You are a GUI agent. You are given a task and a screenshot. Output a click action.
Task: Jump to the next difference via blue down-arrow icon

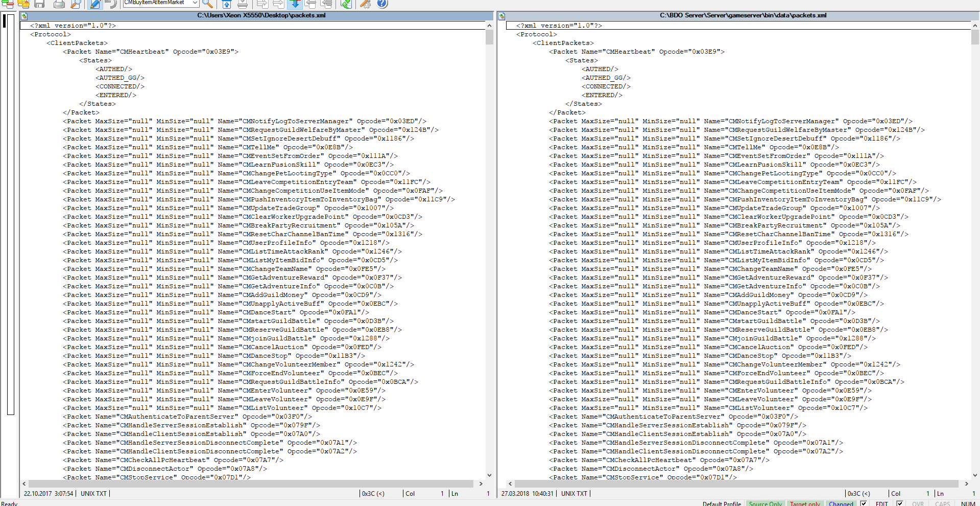pos(295,4)
